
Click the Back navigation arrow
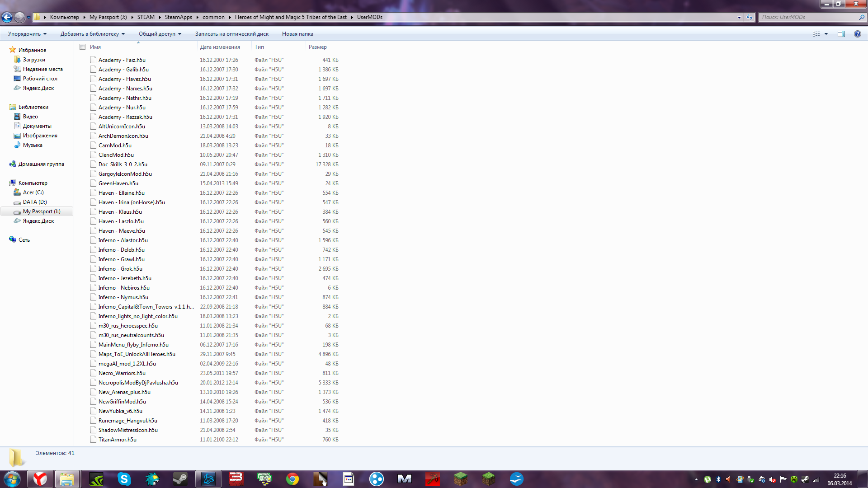[7, 17]
